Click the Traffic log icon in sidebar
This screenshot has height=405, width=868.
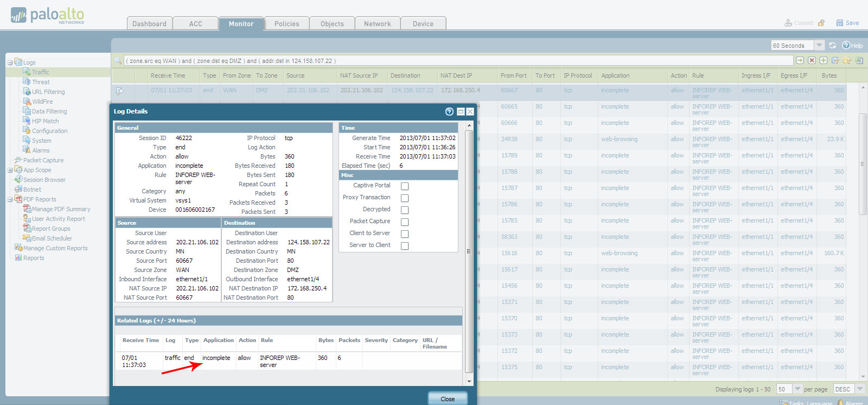[27, 72]
